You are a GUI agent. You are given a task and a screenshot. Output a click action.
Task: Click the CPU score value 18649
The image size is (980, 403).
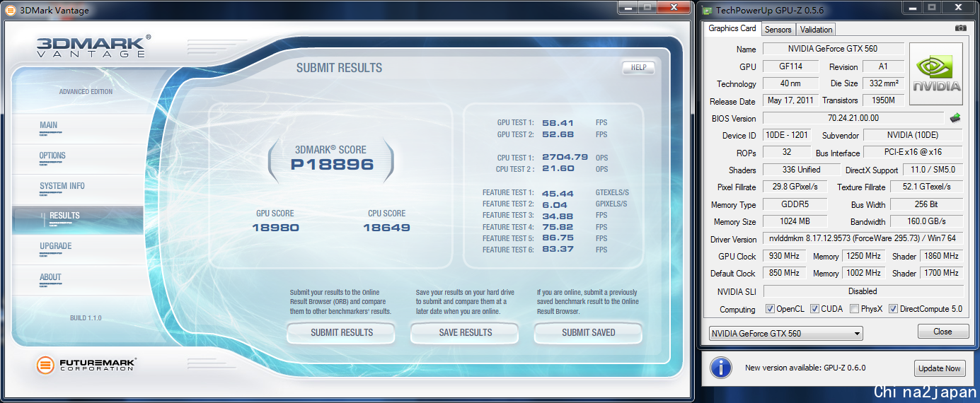pyautogui.click(x=386, y=228)
